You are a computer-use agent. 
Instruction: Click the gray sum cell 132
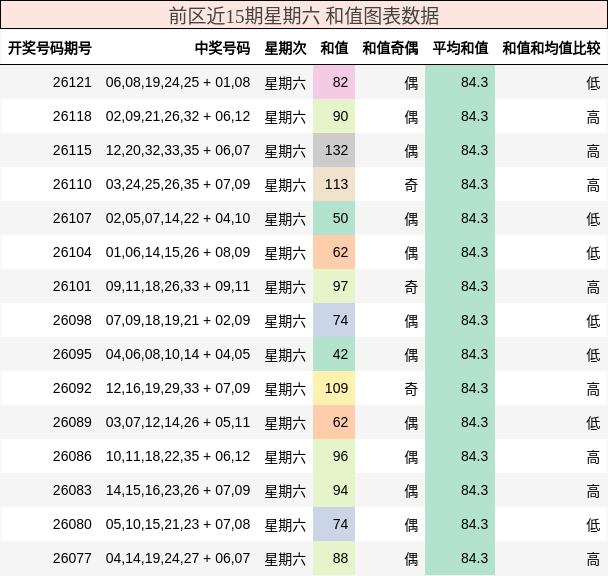point(334,150)
